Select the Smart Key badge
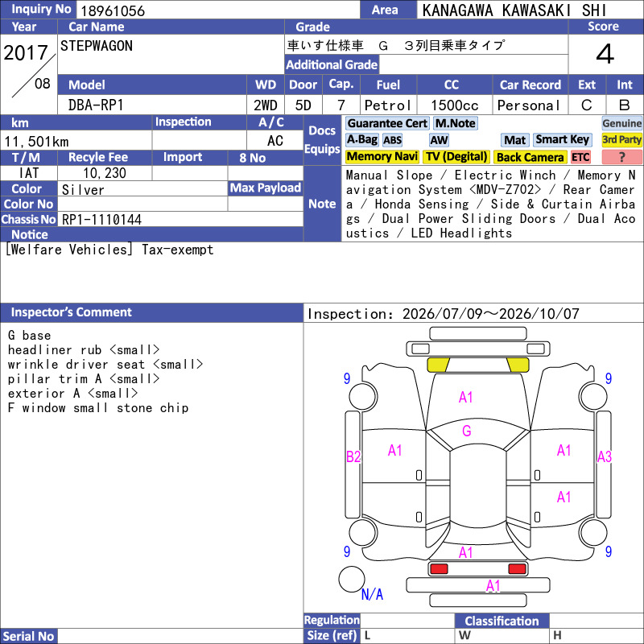The height and width of the screenshot is (644, 644). (563, 140)
